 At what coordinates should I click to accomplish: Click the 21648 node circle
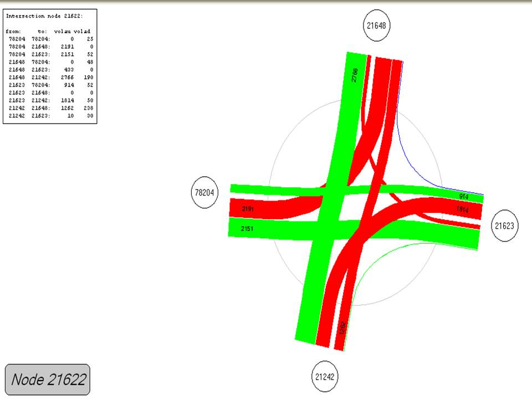[x=377, y=25]
